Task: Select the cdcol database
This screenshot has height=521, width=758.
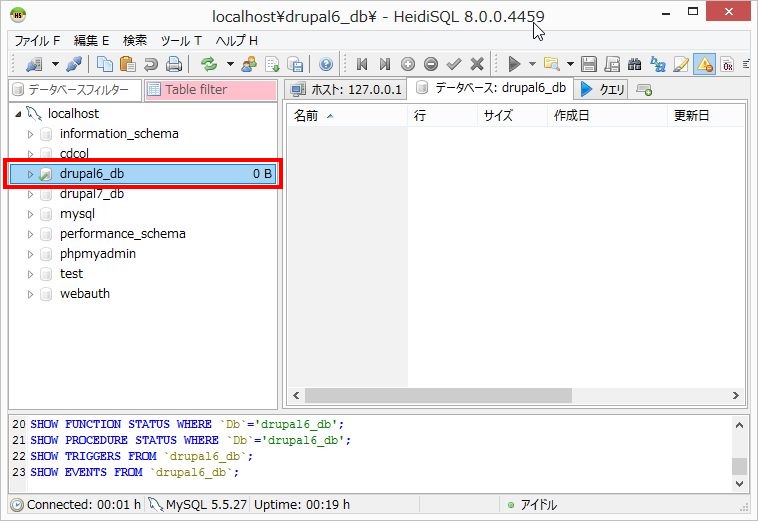Action: tap(74, 154)
